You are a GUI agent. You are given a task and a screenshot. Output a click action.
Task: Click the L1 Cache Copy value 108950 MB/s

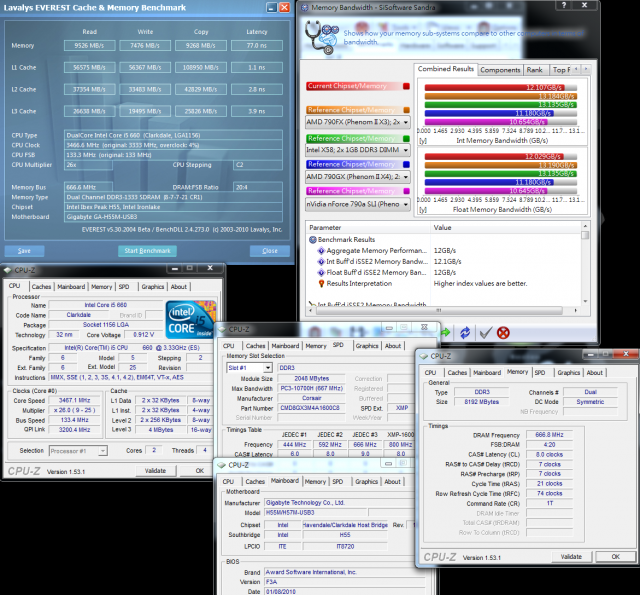tap(200, 67)
